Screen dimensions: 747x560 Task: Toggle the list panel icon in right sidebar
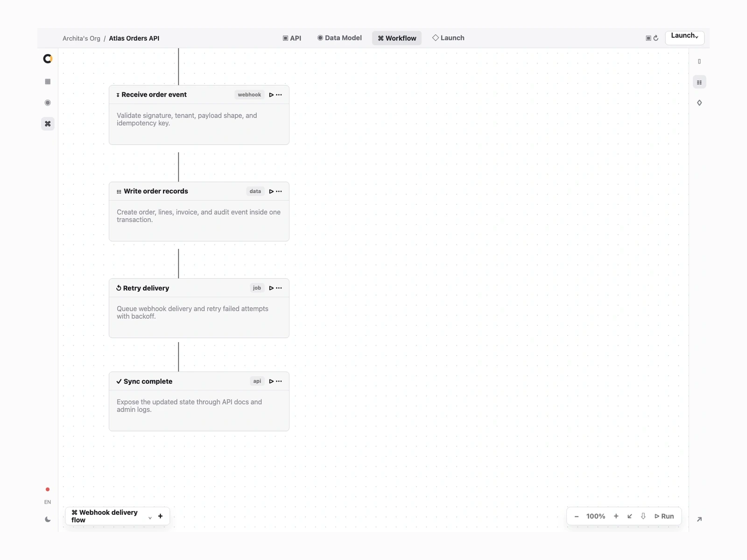(699, 82)
